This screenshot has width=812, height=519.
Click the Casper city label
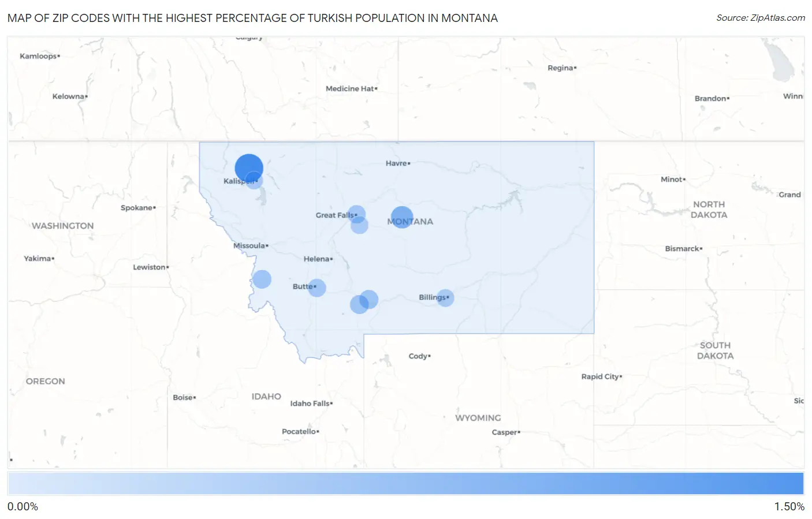[x=506, y=432]
